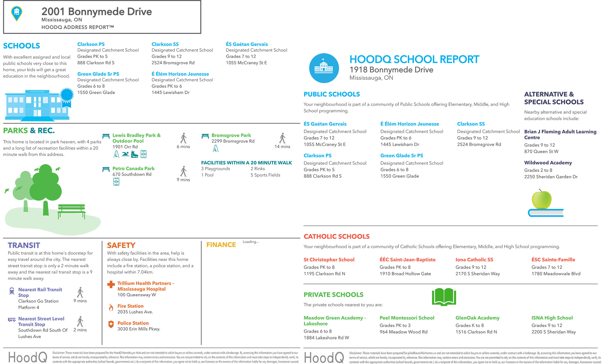Click the walking icon above 14 mins
The width and height of the screenshot is (603, 364).
[x=282, y=138]
